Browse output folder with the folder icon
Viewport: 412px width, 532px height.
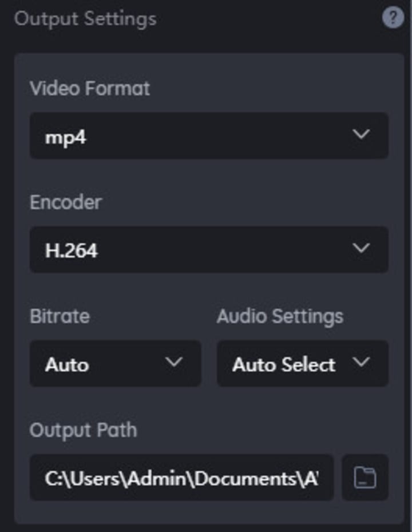point(365,478)
